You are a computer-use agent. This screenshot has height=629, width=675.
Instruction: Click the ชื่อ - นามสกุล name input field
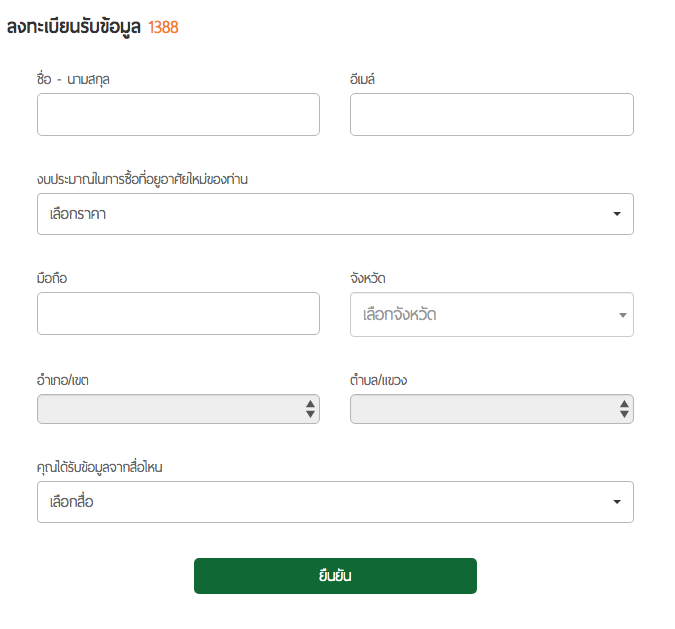tap(178, 114)
